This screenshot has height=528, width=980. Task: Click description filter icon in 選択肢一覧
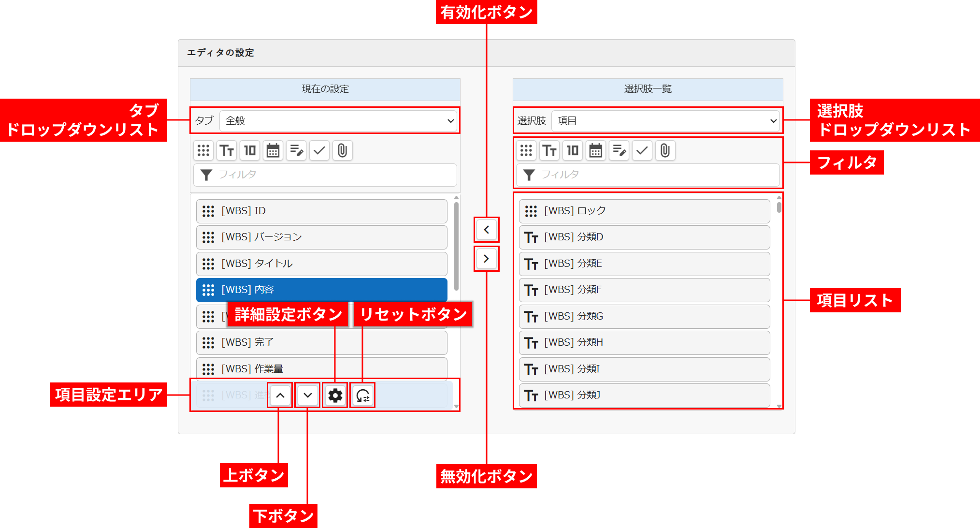tap(619, 150)
